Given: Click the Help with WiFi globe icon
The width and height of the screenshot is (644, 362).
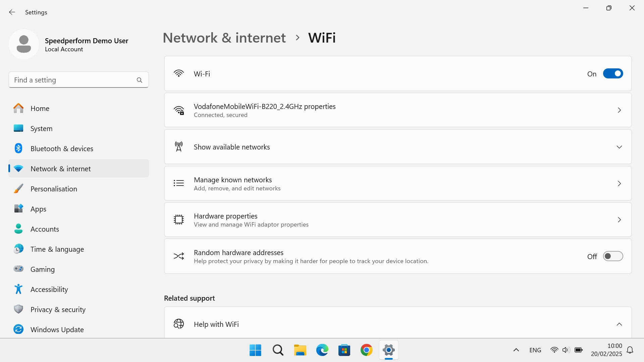Looking at the screenshot, I should pyautogui.click(x=179, y=324).
